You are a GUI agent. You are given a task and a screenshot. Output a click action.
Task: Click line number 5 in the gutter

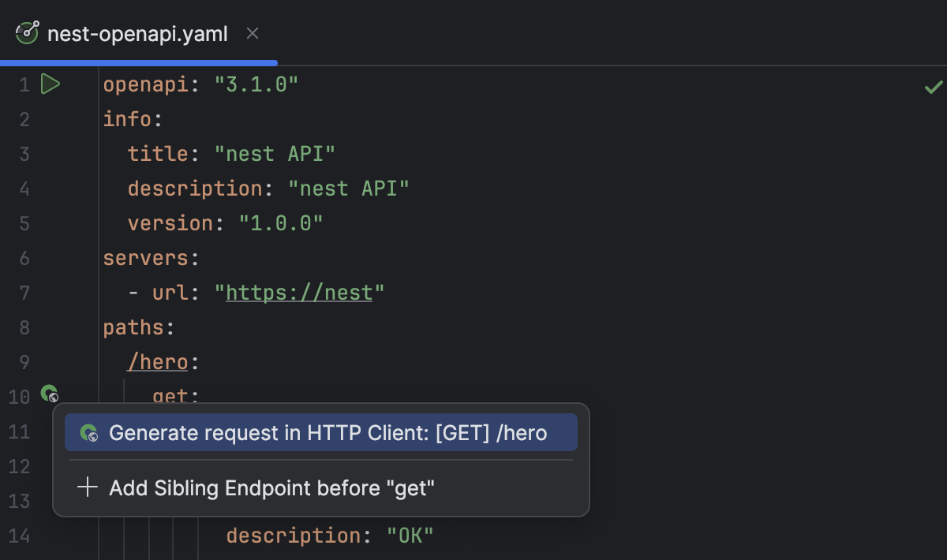pos(24,222)
